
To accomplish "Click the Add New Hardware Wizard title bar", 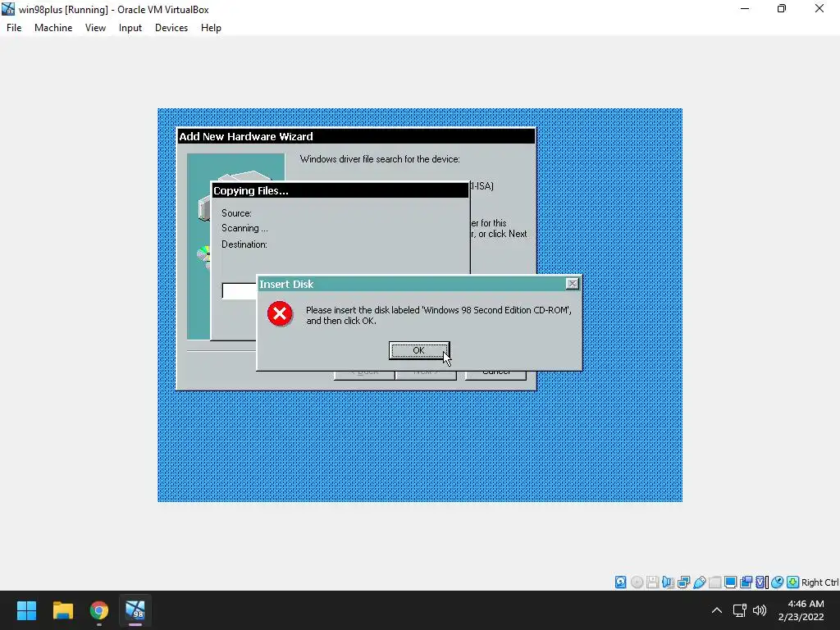I will (356, 136).
